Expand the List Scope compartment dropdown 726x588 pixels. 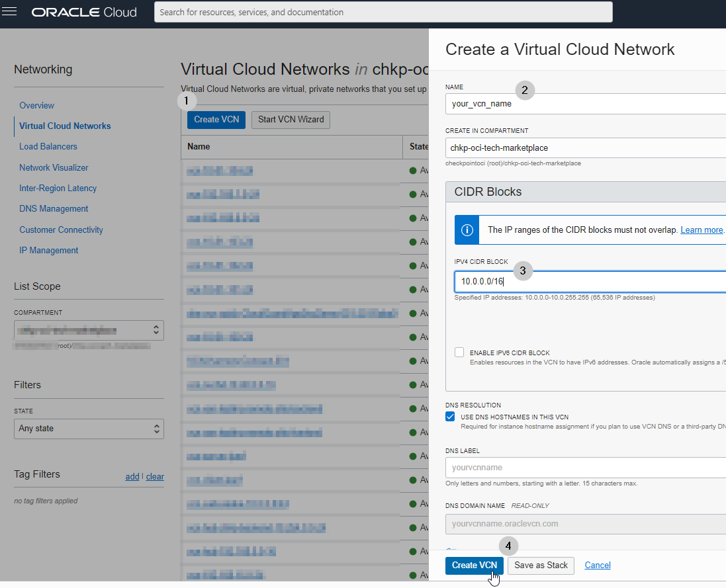89,330
